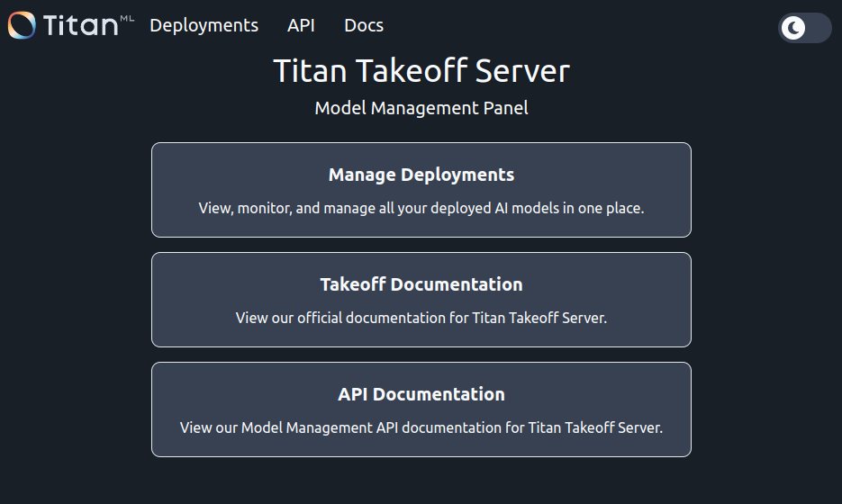
Task: Click the small ML superscript beside Titan
Action: coord(127,18)
